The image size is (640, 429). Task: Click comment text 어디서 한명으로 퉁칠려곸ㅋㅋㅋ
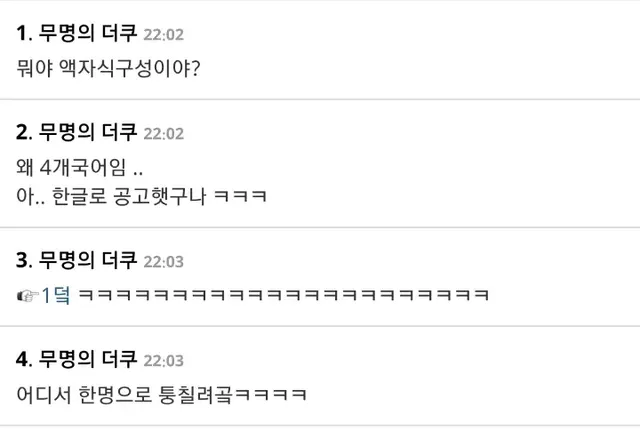tap(162, 395)
